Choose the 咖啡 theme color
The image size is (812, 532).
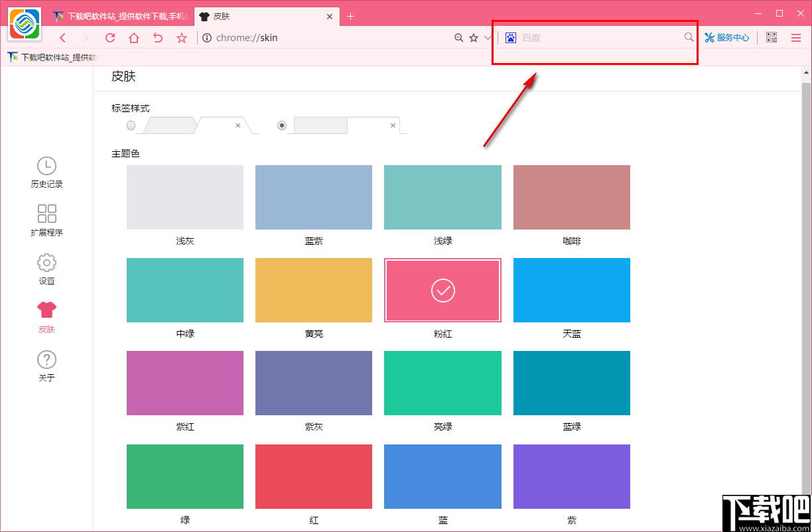point(572,197)
